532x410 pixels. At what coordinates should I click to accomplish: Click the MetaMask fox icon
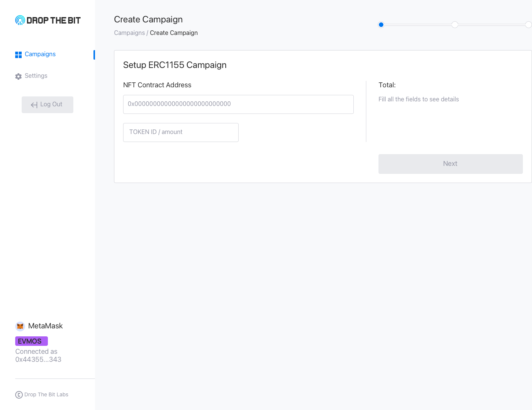point(20,326)
